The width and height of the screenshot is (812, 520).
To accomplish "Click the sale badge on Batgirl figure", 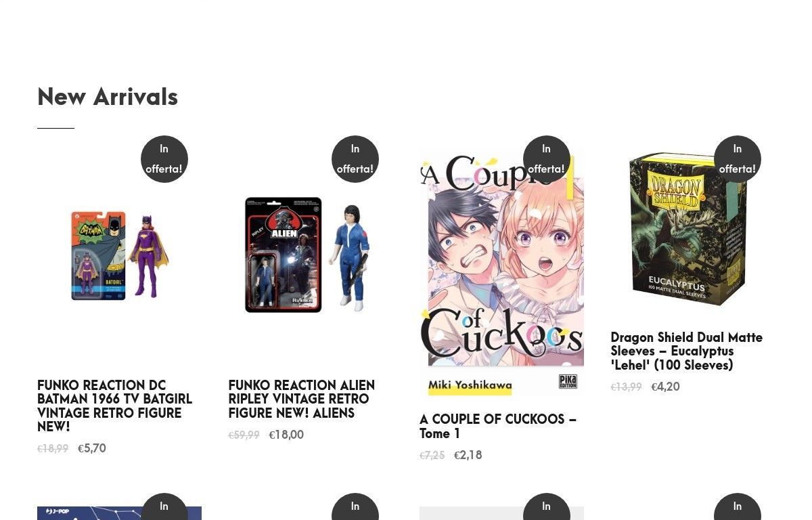I will (164, 159).
